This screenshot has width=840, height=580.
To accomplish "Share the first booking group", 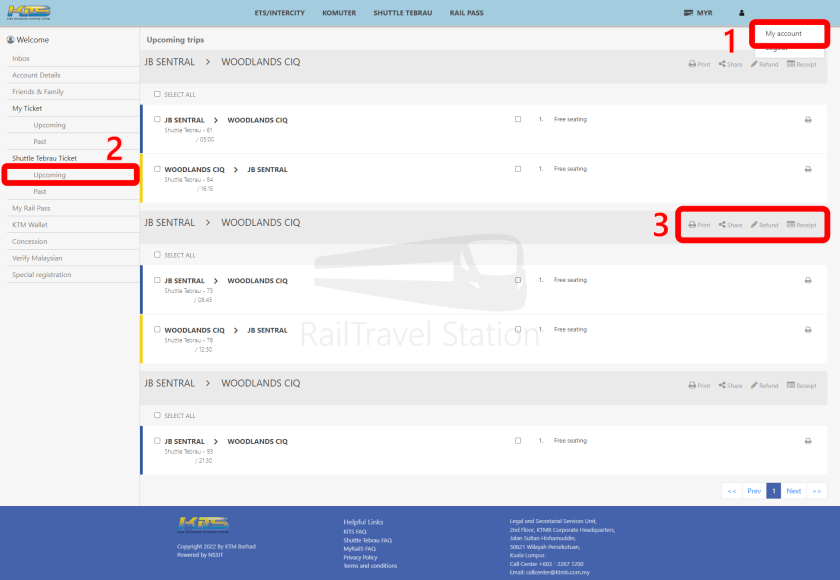I will 731,64.
